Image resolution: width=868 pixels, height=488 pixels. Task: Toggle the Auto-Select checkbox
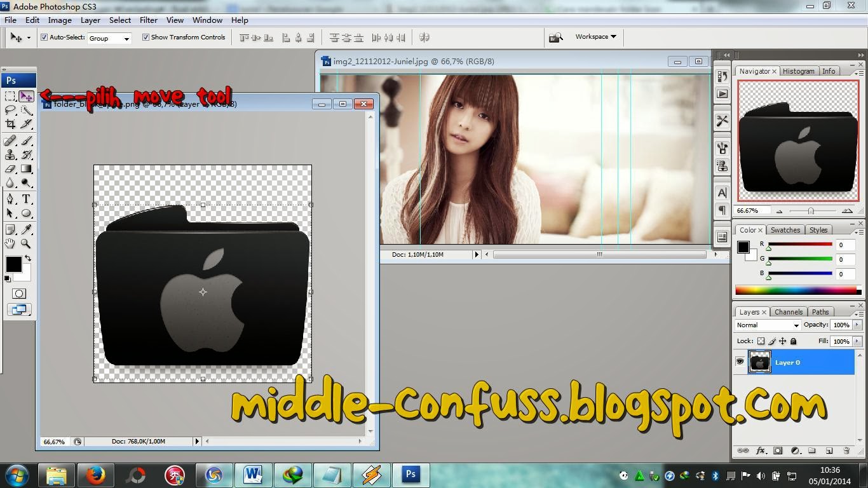click(44, 37)
